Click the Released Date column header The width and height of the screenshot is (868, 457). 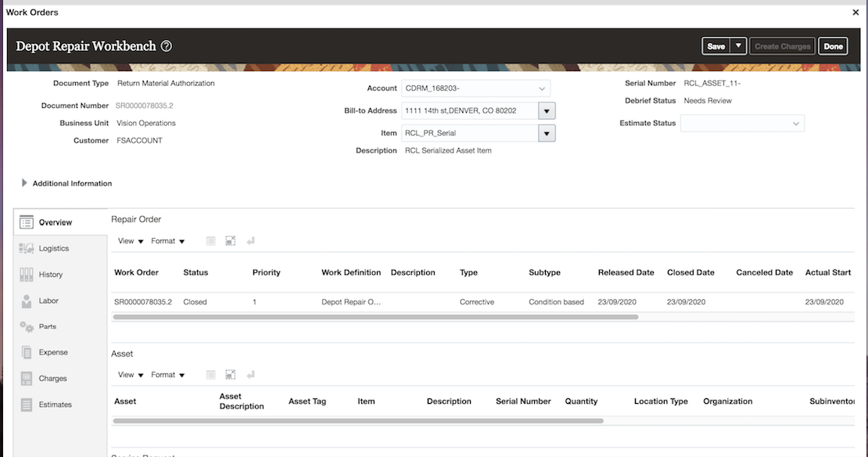pos(626,272)
